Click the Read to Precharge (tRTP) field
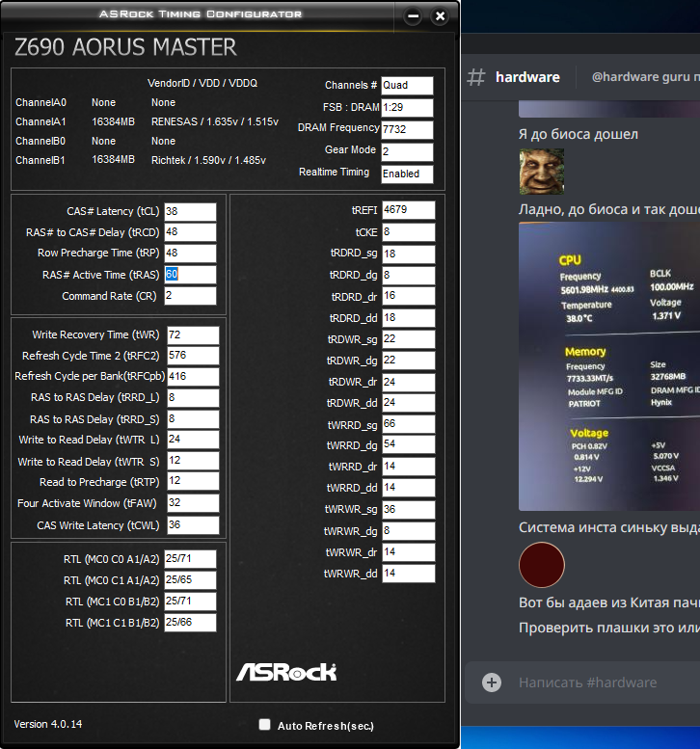 [193, 481]
